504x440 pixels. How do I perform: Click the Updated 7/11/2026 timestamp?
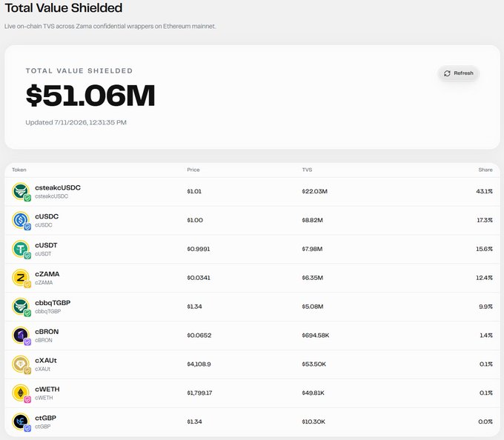[x=76, y=122]
